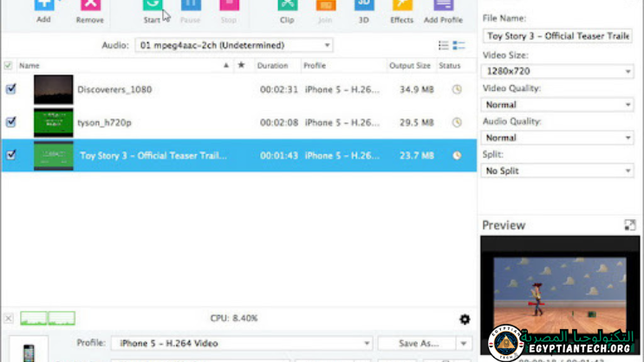Expand the Preview panel to full size
This screenshot has height=362, width=644.
click(x=630, y=225)
